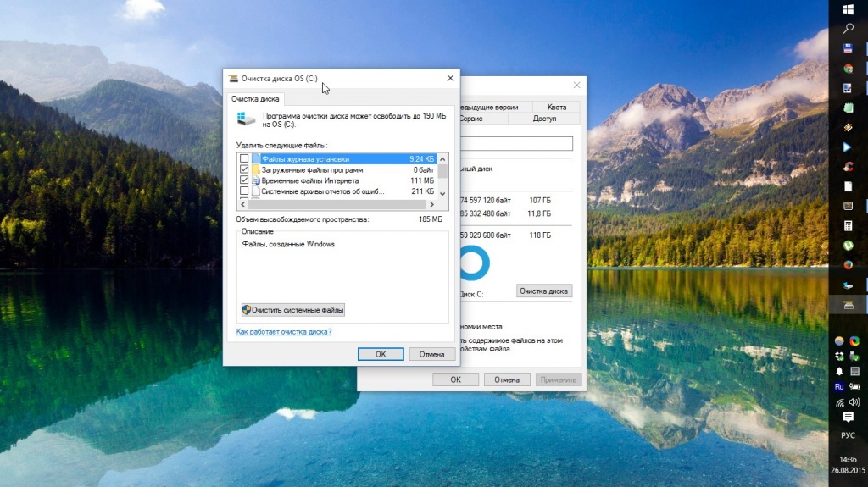Viewport: 868px width, 487px height.
Task: Launch uTorrent from the taskbar
Action: pyautogui.click(x=848, y=245)
